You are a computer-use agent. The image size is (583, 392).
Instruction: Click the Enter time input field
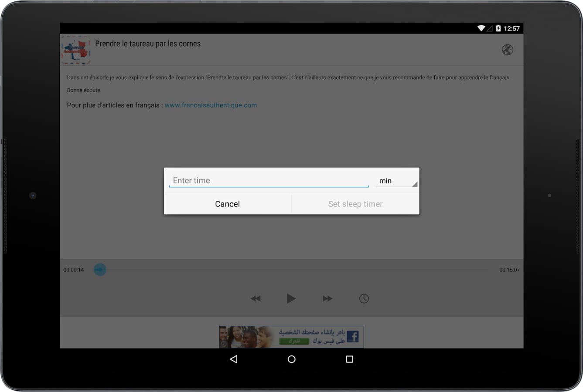point(269,180)
